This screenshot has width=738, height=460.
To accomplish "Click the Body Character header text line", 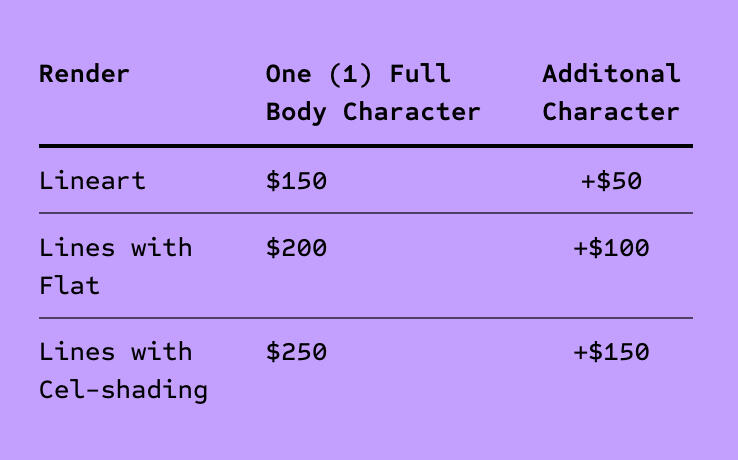I will click(x=373, y=113).
